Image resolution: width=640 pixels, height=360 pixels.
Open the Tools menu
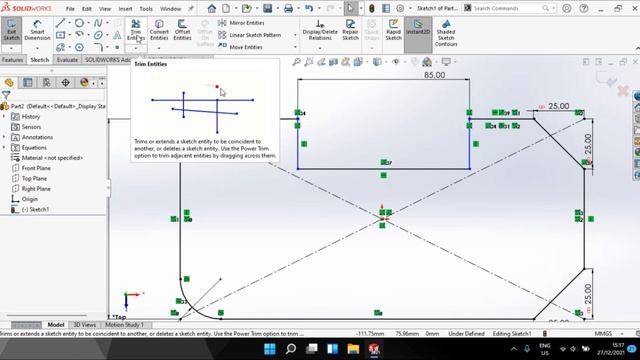click(x=146, y=9)
